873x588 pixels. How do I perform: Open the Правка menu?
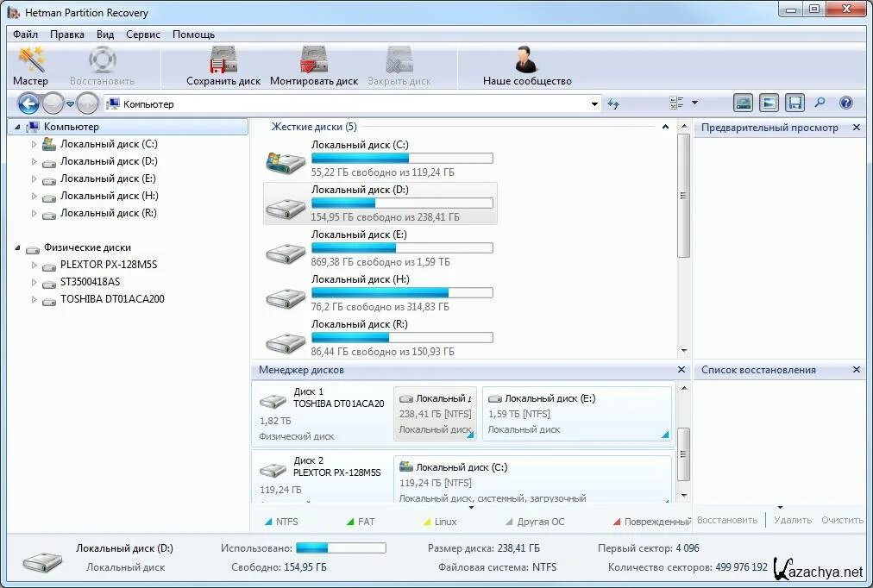pyautogui.click(x=66, y=34)
